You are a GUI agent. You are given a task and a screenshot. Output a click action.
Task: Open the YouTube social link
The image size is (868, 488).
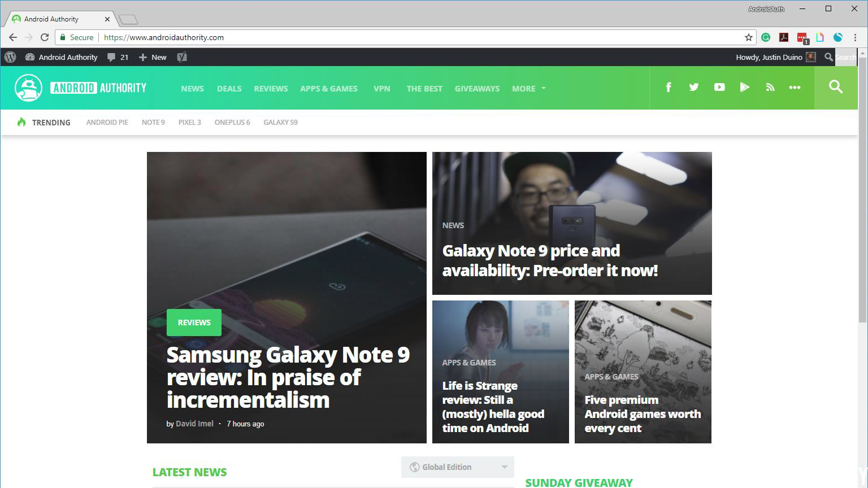tap(719, 87)
